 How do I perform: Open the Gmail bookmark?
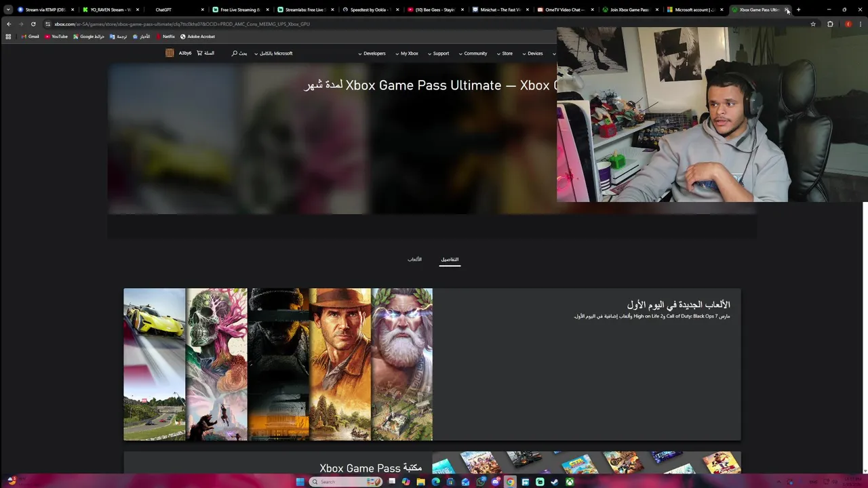29,37
